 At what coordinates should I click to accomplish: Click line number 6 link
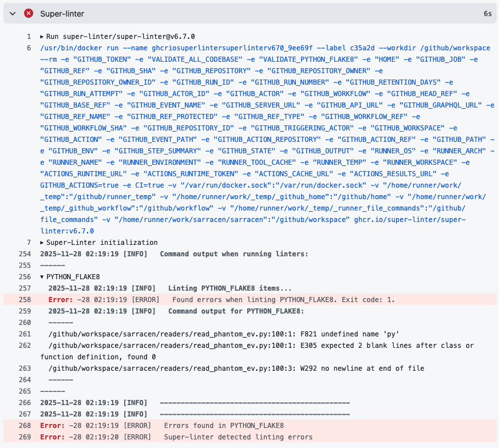pos(29,48)
